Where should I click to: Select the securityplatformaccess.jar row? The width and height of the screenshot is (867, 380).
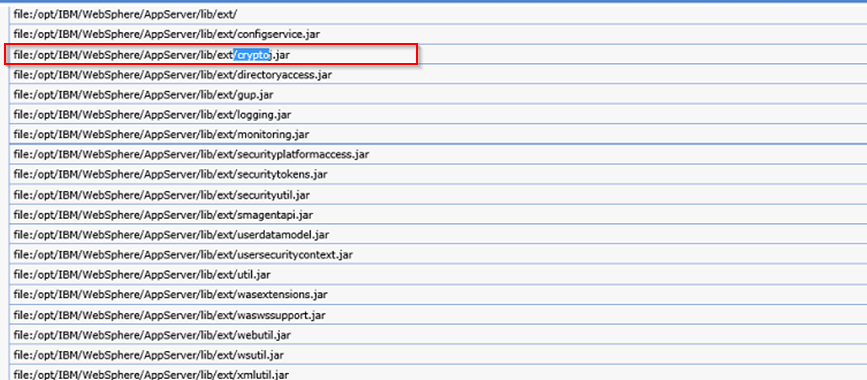coord(438,154)
